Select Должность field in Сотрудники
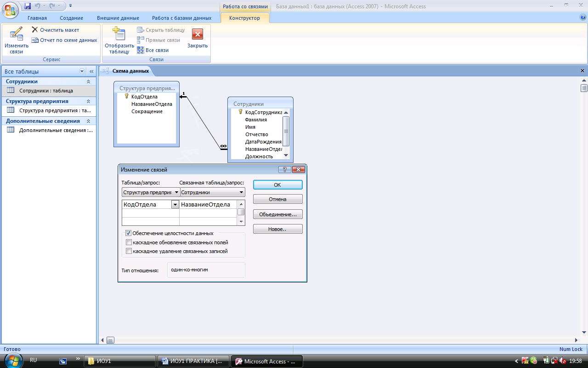The width and height of the screenshot is (588, 368). coord(259,156)
